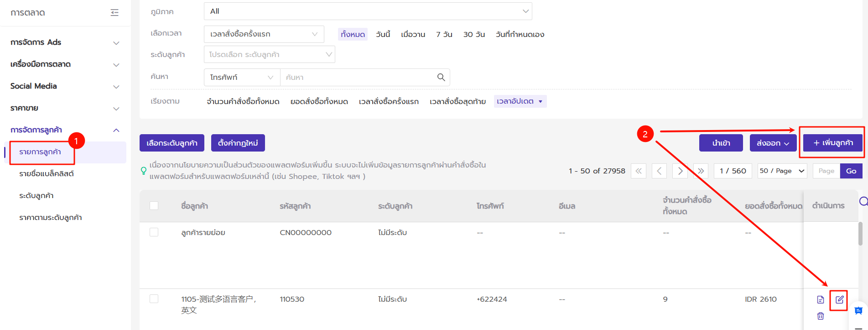Click the ค้นหา search input field
This screenshot has width=868, height=330.
358,77
